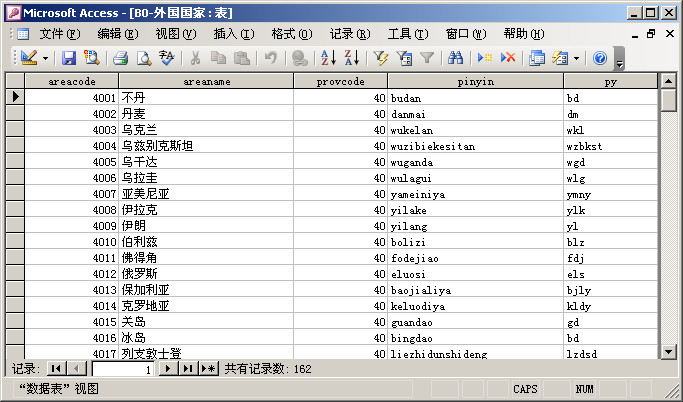
Task: Open the View design mode icon
Action: 29,57
